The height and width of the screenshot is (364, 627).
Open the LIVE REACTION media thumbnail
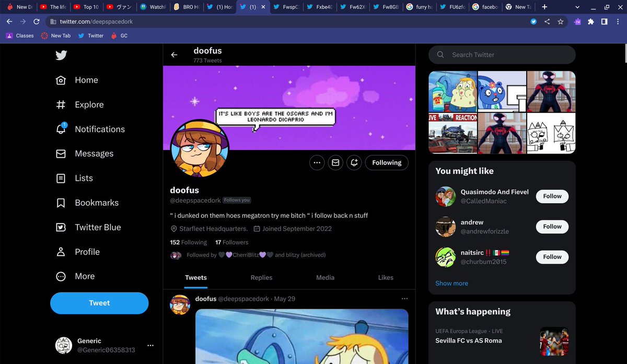pos(453,134)
